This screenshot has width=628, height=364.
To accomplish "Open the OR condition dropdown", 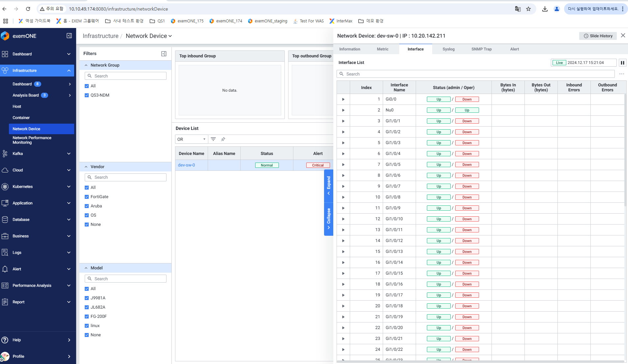I will [191, 139].
